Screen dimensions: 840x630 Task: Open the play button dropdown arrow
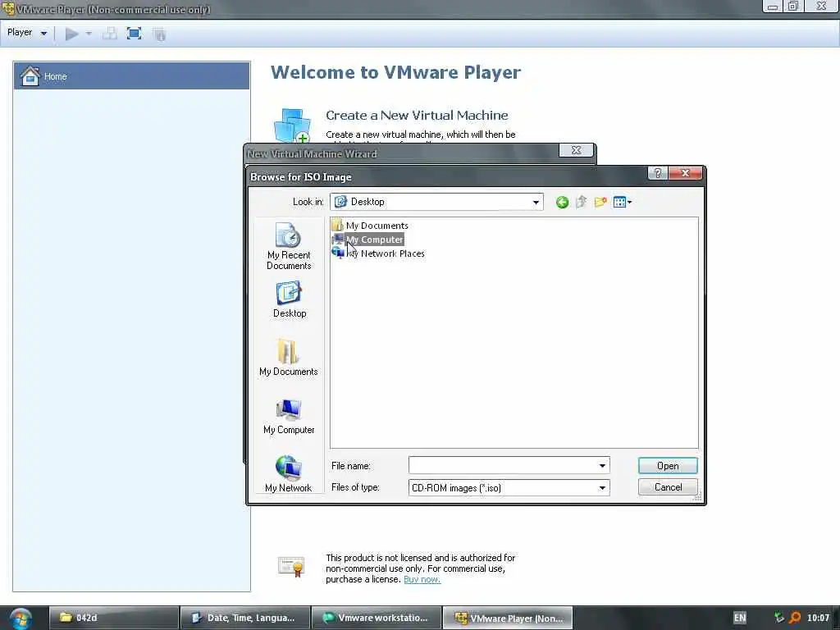coord(89,34)
